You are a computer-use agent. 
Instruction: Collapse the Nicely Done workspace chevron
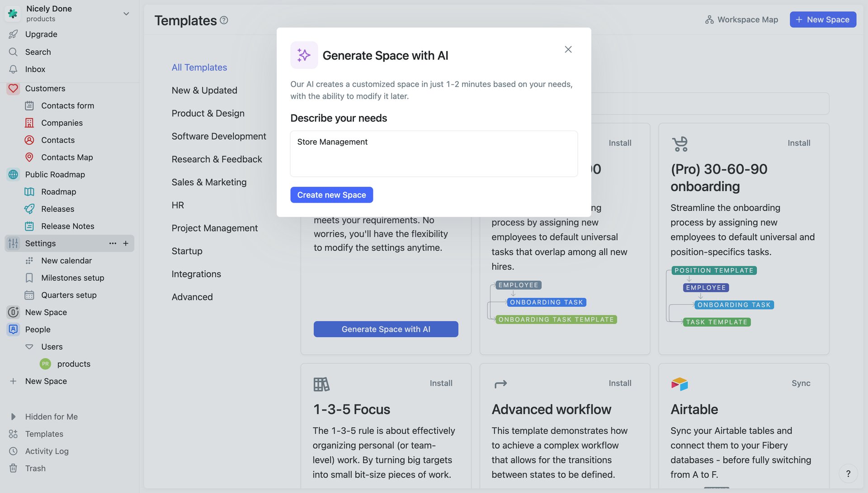126,14
